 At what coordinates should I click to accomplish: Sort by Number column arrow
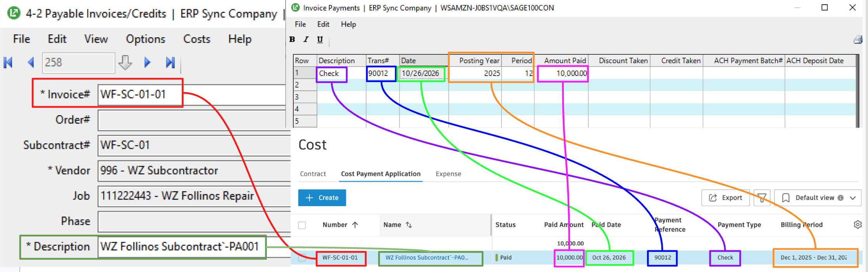point(355,225)
